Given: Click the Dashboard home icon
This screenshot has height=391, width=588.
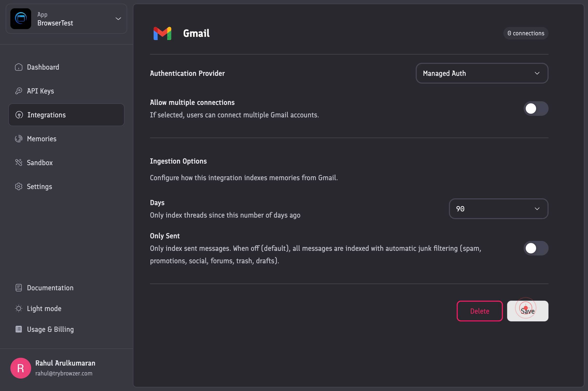Looking at the screenshot, I should (x=19, y=67).
